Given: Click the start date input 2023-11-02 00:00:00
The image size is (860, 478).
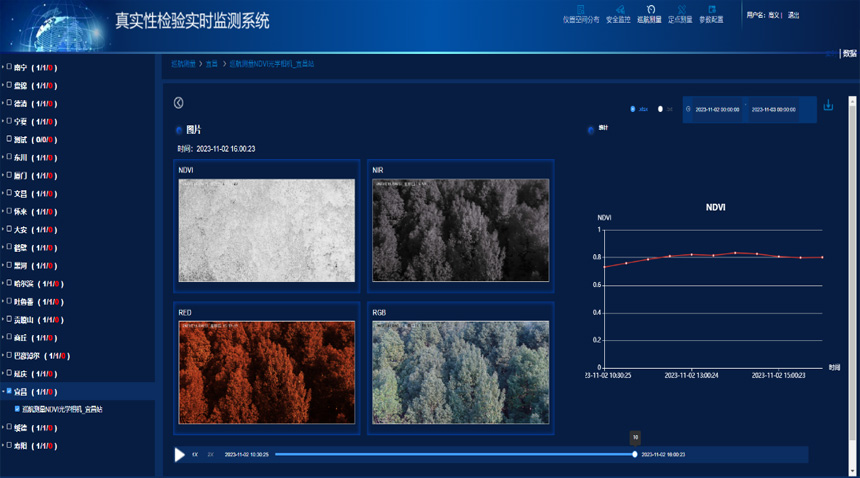Looking at the screenshot, I should tap(716, 110).
